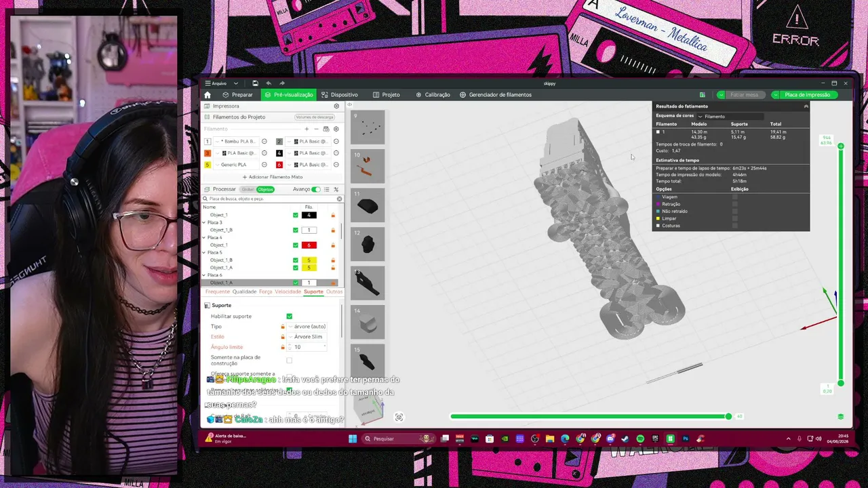The height and width of the screenshot is (488, 868).
Task: Select plate 11 thumbnail
Action: [x=368, y=206]
